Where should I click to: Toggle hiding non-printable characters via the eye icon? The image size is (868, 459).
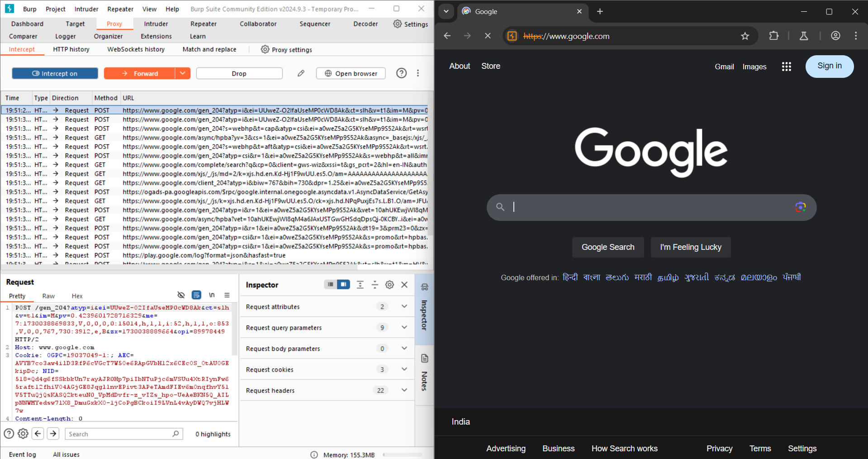[181, 295]
